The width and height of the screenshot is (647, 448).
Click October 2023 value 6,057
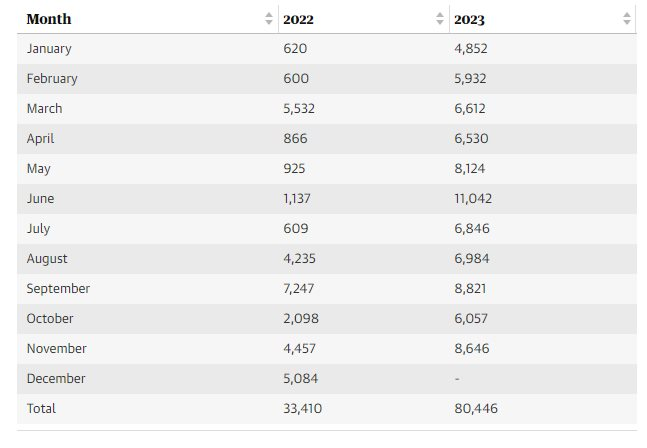coord(471,318)
